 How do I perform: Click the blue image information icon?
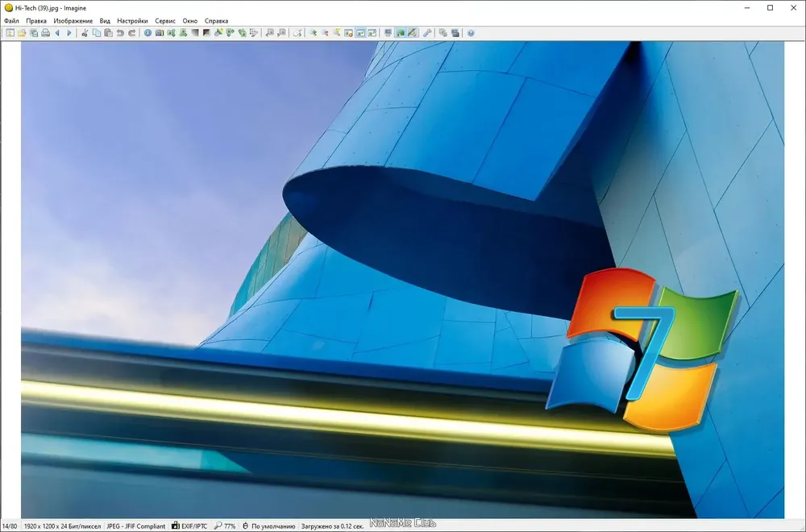click(147, 33)
